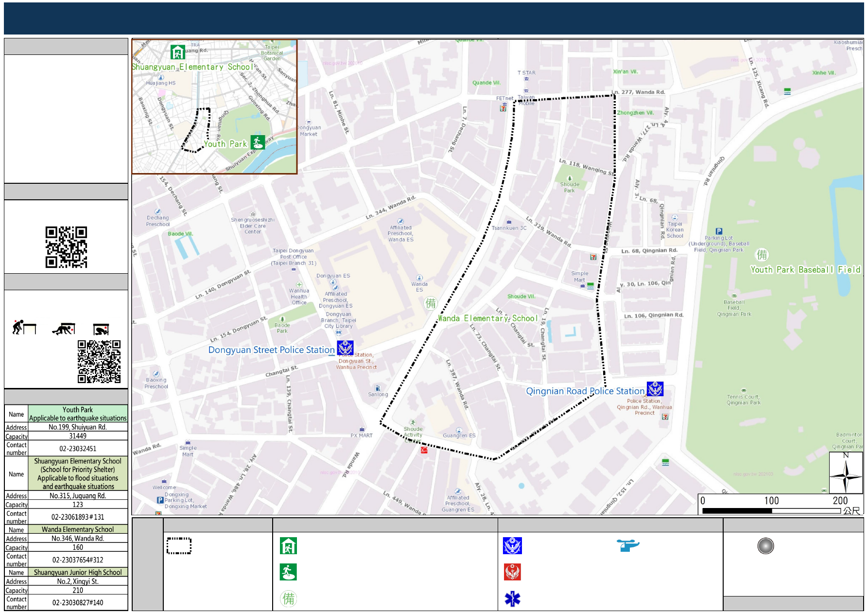Click address No.346, Wanda Rd.
Viewport: 868px width, 614px height.
pyautogui.click(x=78, y=538)
